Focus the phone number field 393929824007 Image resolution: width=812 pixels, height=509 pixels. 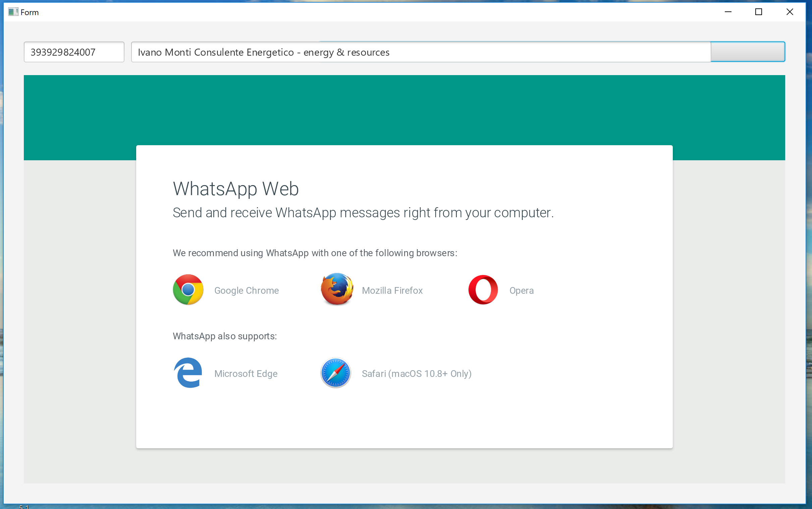74,52
